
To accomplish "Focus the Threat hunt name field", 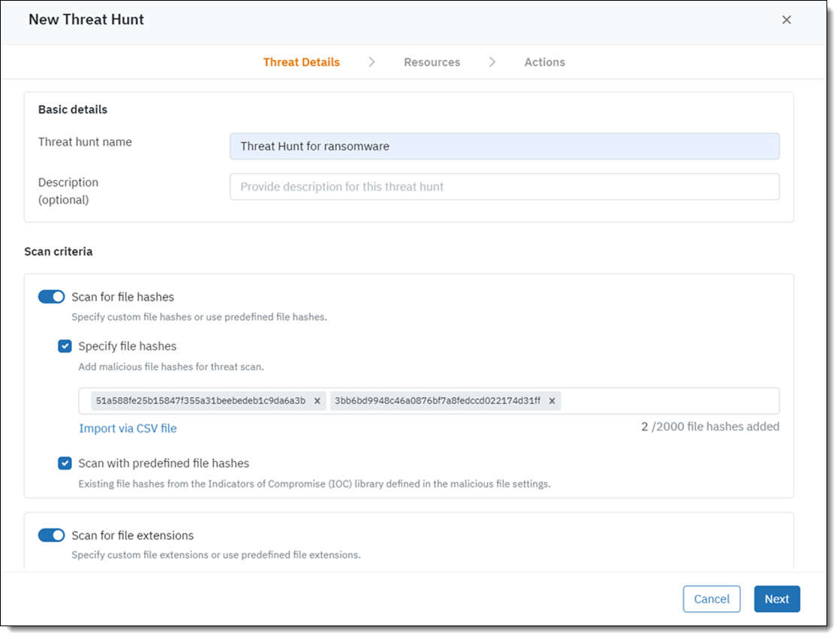I will point(504,146).
